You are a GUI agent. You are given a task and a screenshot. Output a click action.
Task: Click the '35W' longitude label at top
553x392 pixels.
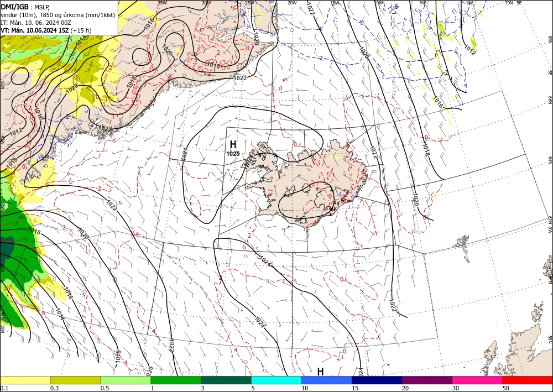(162, 2)
